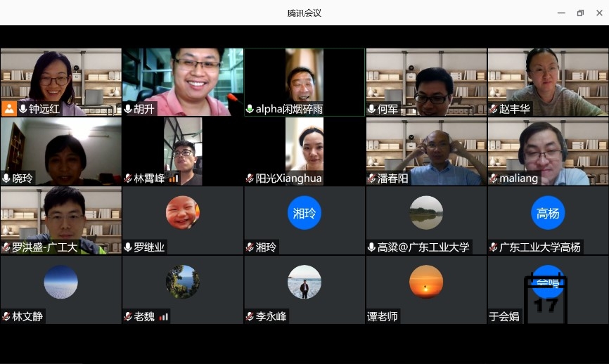Click the muted mic icon next to maliang
This screenshot has width=609, height=364.
[x=493, y=178]
